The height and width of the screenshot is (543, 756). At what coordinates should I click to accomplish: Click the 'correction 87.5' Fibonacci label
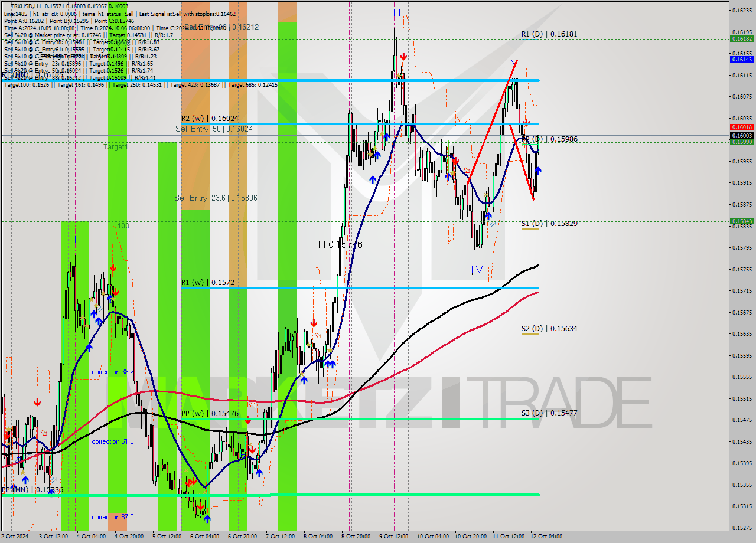click(x=113, y=517)
